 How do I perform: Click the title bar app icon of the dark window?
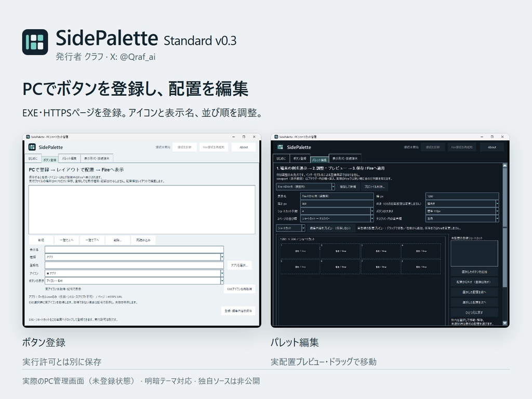[276, 137]
